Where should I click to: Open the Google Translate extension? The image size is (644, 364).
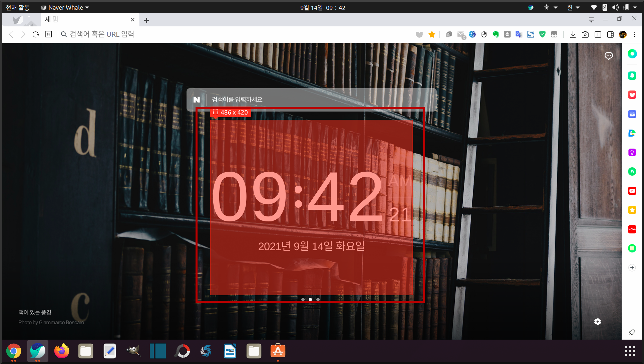tap(519, 34)
